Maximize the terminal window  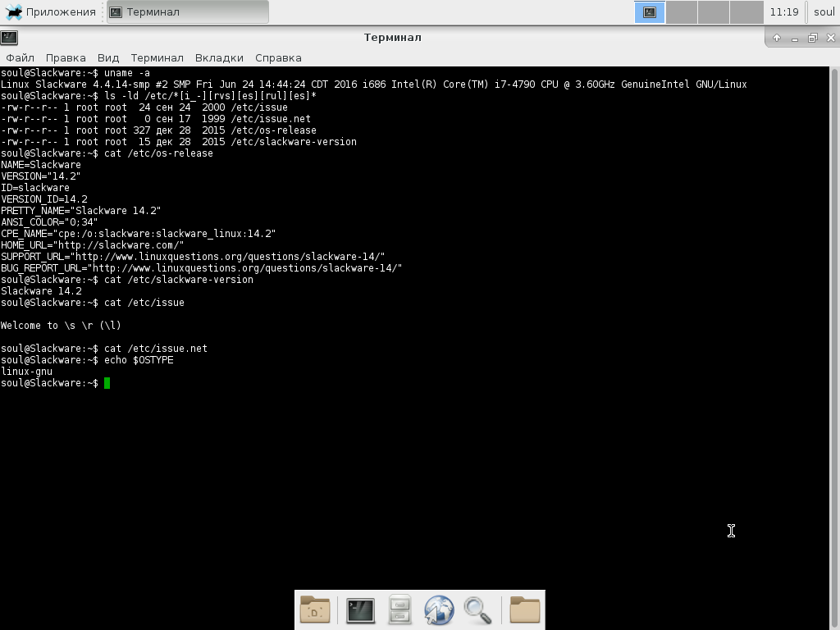click(813, 38)
